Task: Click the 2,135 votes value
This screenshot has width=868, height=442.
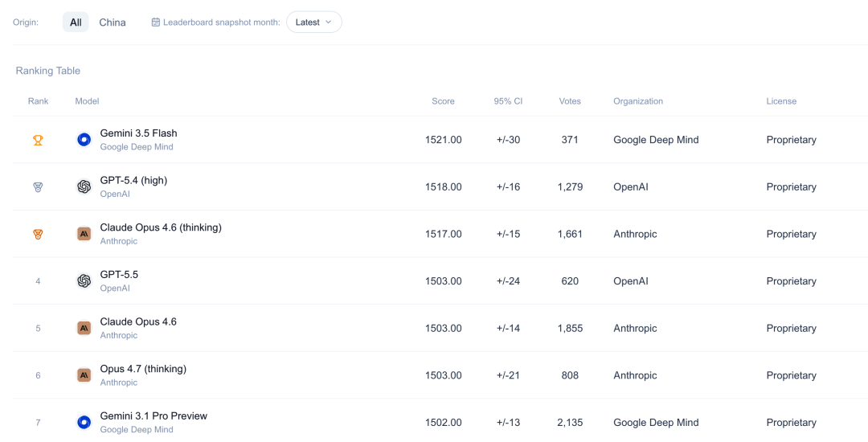Action: tap(570, 422)
